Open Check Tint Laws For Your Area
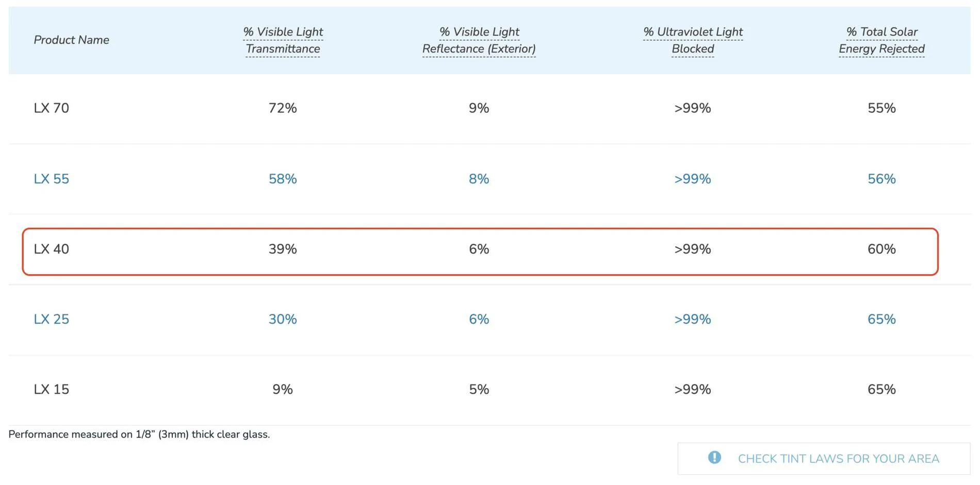 [x=824, y=459]
